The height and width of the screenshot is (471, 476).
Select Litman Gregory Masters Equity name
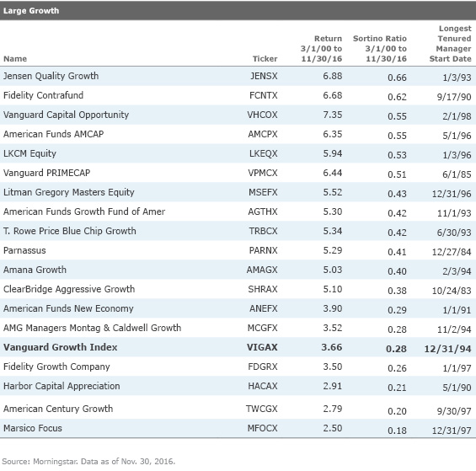coord(69,192)
